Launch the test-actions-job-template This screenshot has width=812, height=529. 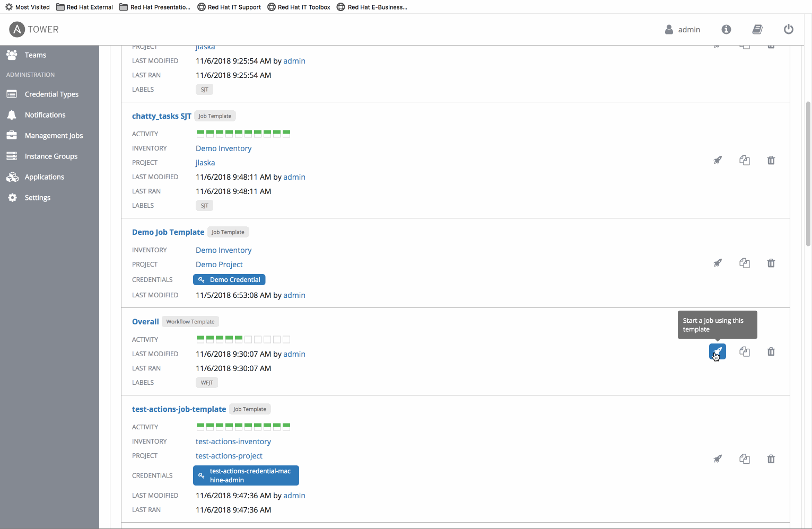[x=718, y=459]
